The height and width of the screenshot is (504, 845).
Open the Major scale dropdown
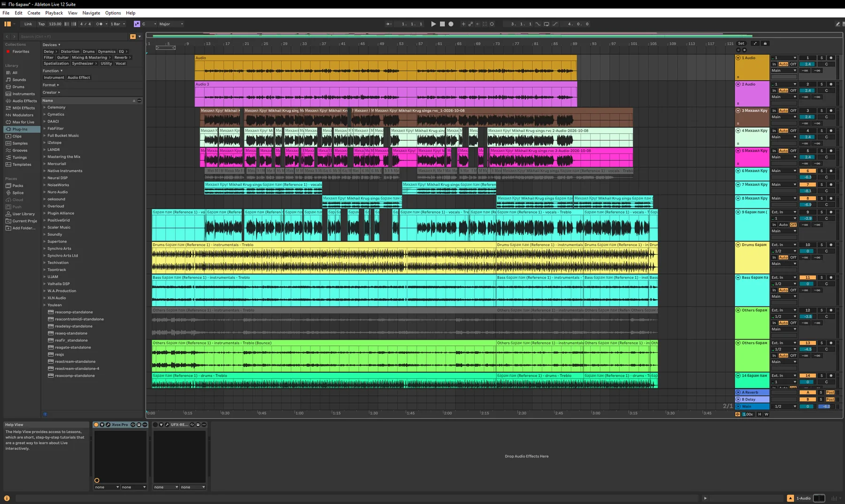coord(171,24)
